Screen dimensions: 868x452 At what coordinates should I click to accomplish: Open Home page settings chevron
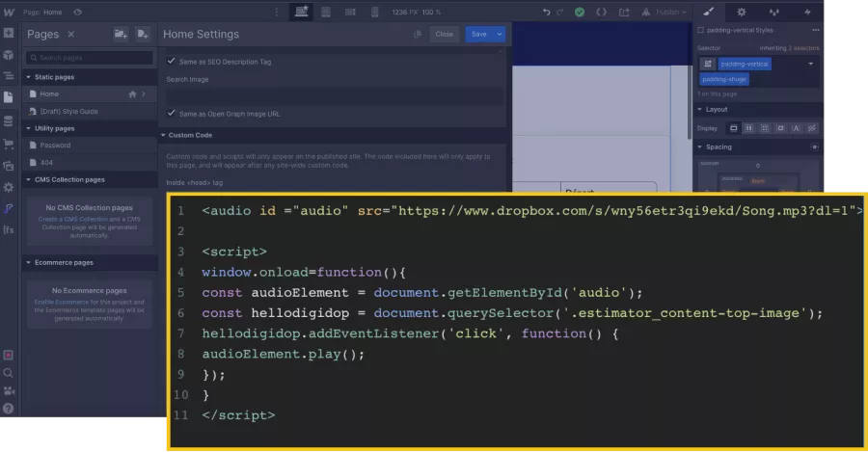144,94
